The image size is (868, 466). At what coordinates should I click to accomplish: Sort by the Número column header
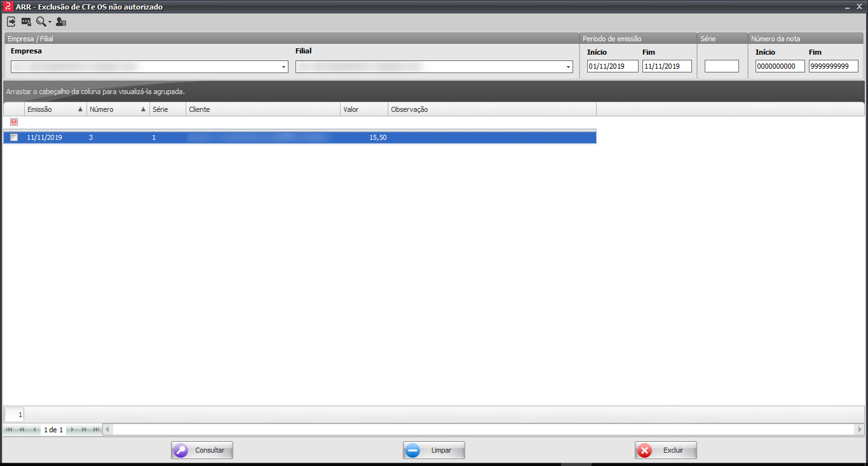click(x=118, y=109)
